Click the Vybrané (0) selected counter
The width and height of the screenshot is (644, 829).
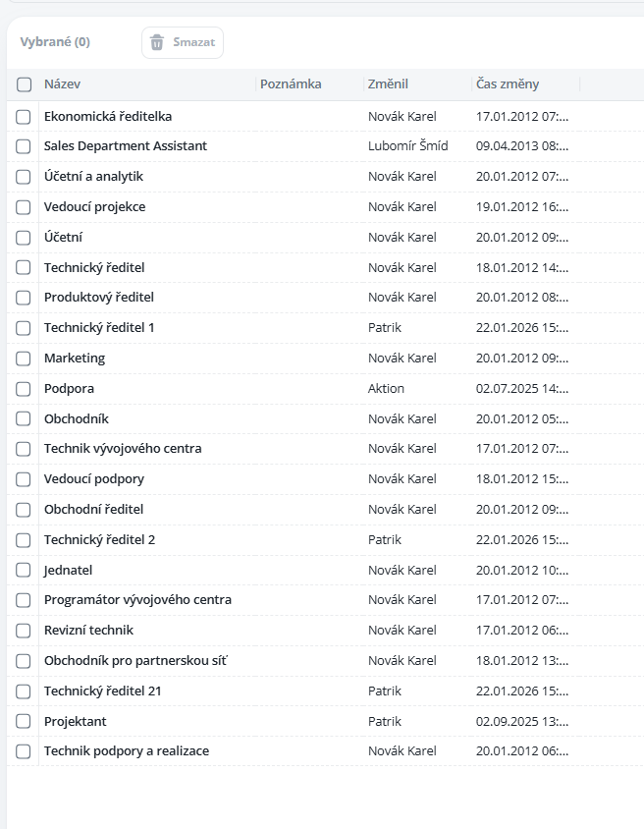coord(55,42)
